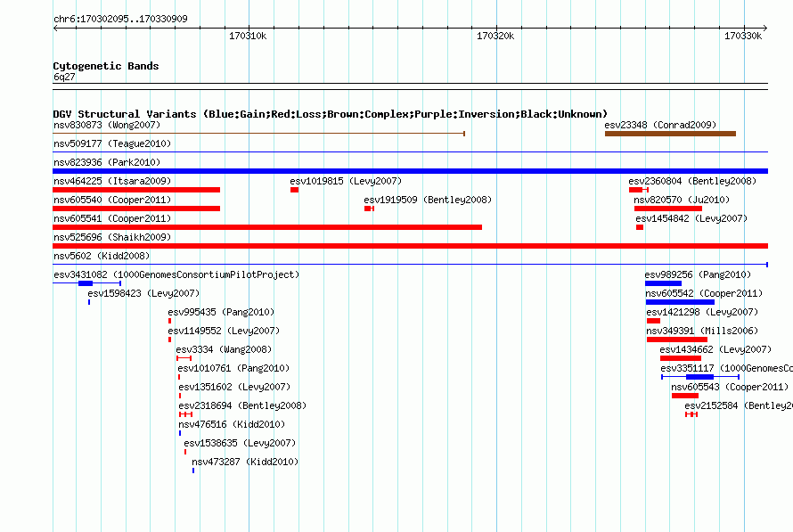
Task: Click the DGV Structural Variants track title
Action: point(331,114)
